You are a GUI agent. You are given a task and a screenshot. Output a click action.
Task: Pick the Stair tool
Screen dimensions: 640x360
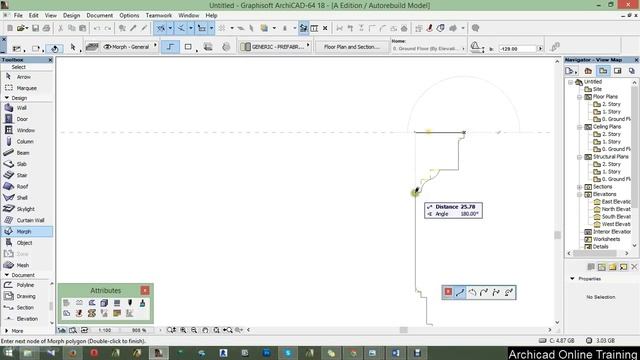(27, 175)
